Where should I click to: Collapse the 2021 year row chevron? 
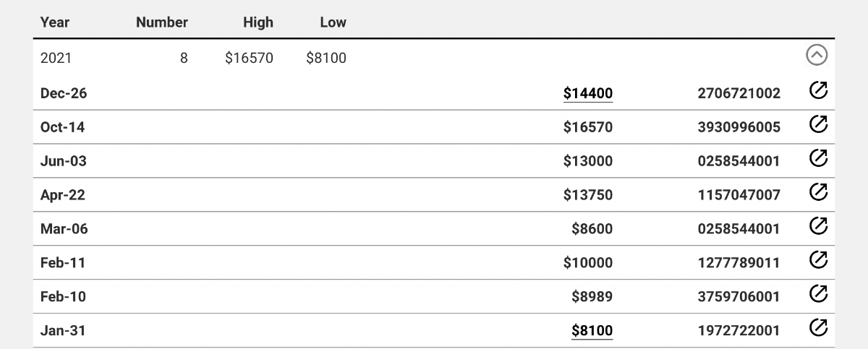[x=817, y=56]
